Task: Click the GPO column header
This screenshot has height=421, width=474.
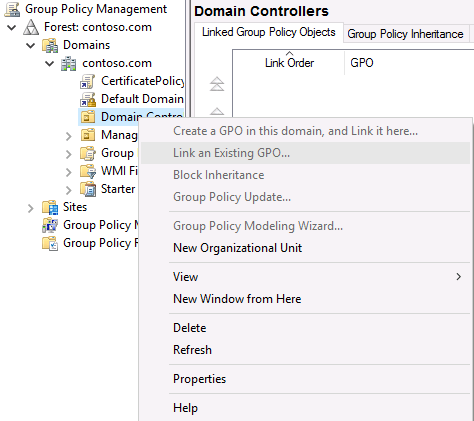Action: [x=362, y=63]
